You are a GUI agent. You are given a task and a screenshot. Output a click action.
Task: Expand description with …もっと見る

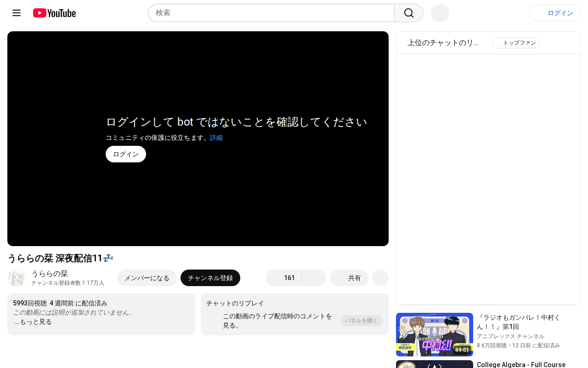click(33, 322)
